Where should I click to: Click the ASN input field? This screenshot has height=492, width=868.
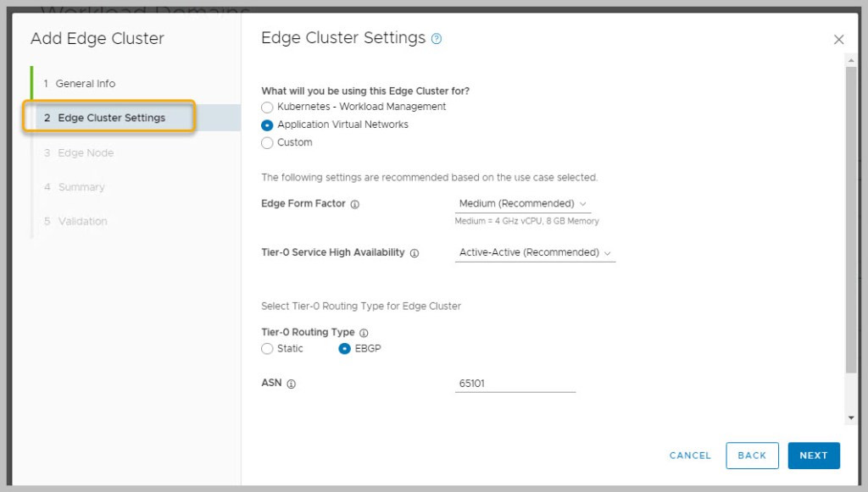(515, 384)
